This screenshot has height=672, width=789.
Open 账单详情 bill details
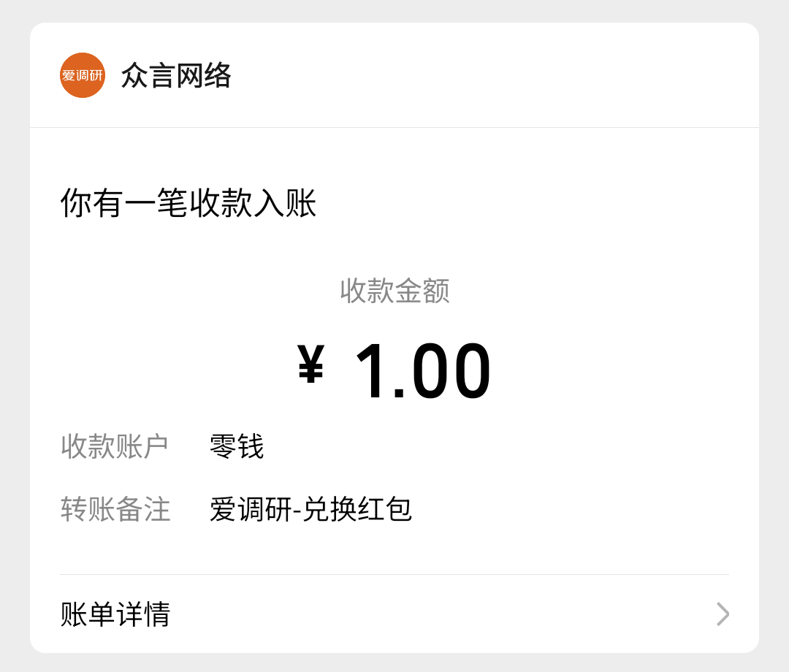(x=394, y=614)
